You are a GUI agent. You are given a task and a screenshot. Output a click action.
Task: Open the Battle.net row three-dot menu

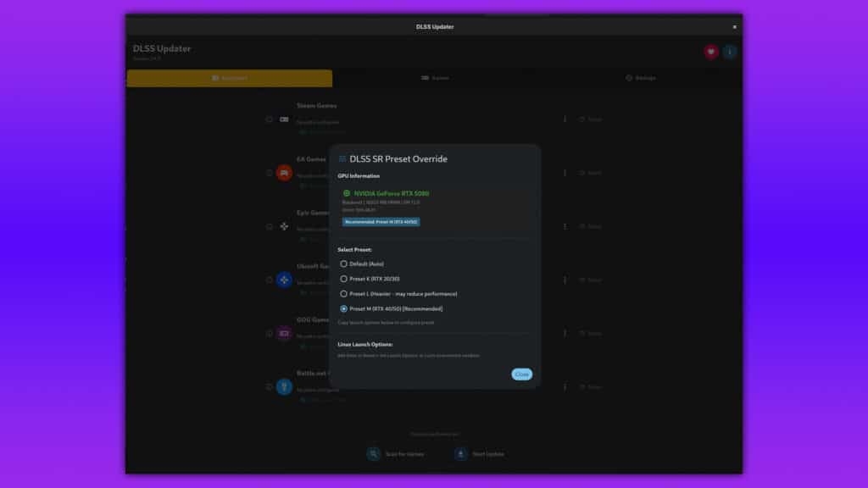(565, 386)
